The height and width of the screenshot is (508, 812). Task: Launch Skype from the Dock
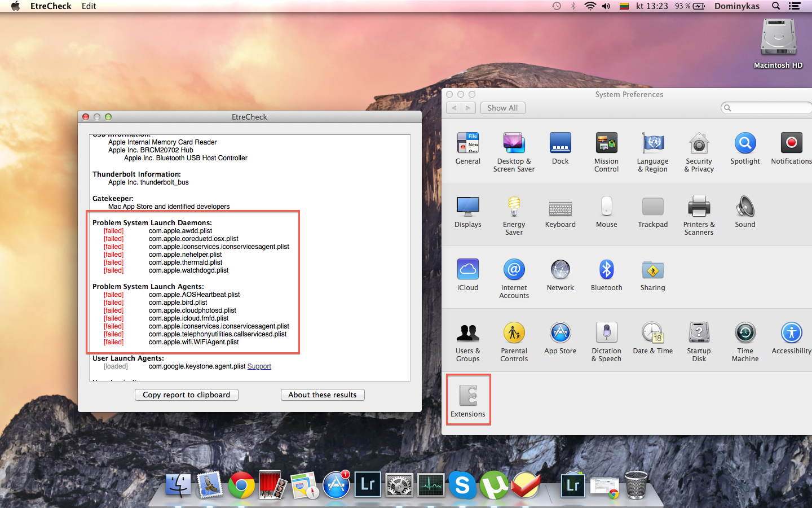tap(462, 485)
